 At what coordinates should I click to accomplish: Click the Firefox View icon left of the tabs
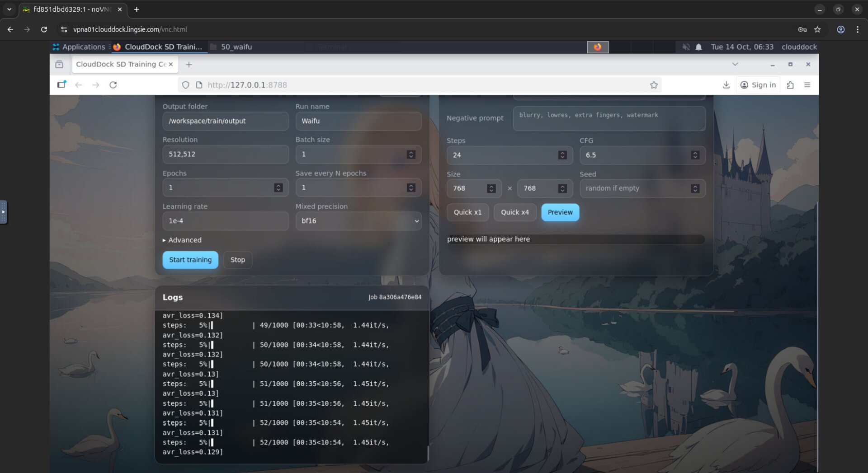(x=59, y=64)
